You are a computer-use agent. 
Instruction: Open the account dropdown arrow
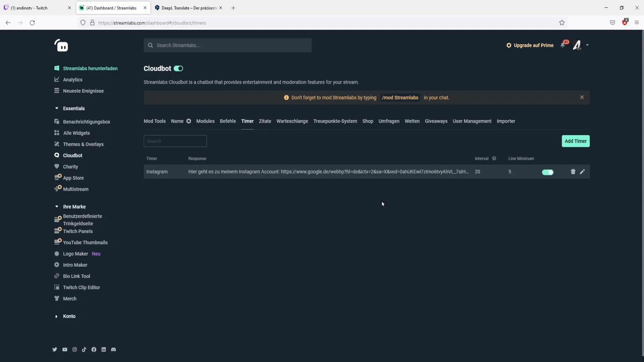click(587, 45)
